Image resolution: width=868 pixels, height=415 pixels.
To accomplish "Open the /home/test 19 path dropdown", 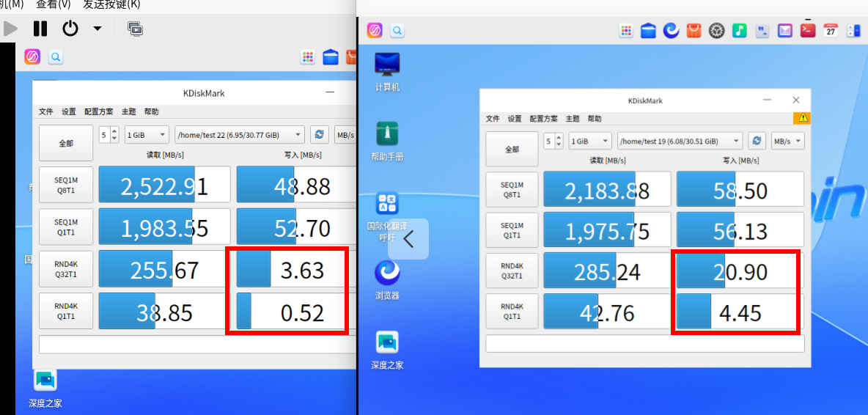I will pos(680,141).
